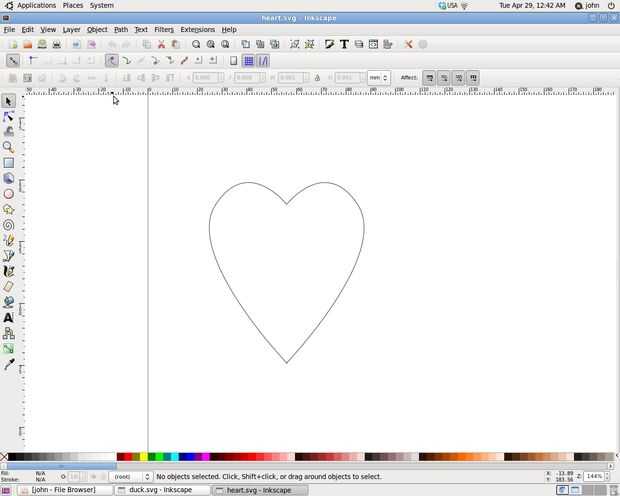Toggle the snap to grid button
This screenshot has height=496, width=620.
point(249,61)
